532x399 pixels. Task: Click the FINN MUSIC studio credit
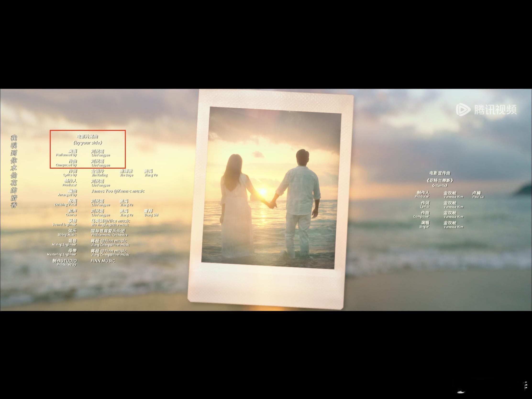(103, 261)
